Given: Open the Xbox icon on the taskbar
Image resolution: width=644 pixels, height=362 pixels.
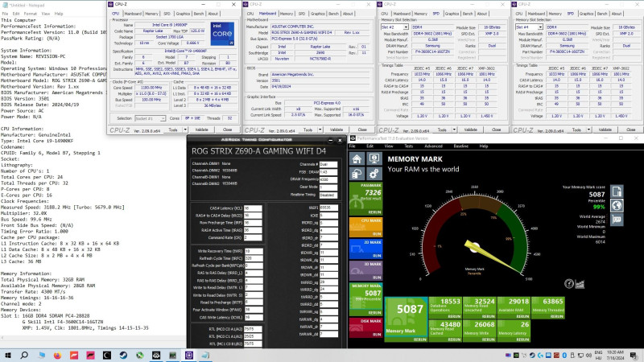Looking at the screenshot, I should pyautogui.click(x=139, y=356).
